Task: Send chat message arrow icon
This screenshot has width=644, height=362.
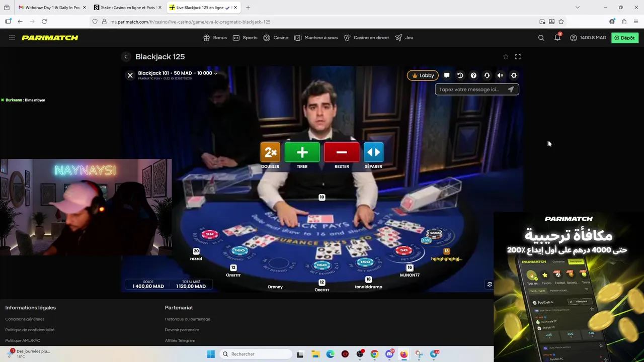Action: click(511, 89)
